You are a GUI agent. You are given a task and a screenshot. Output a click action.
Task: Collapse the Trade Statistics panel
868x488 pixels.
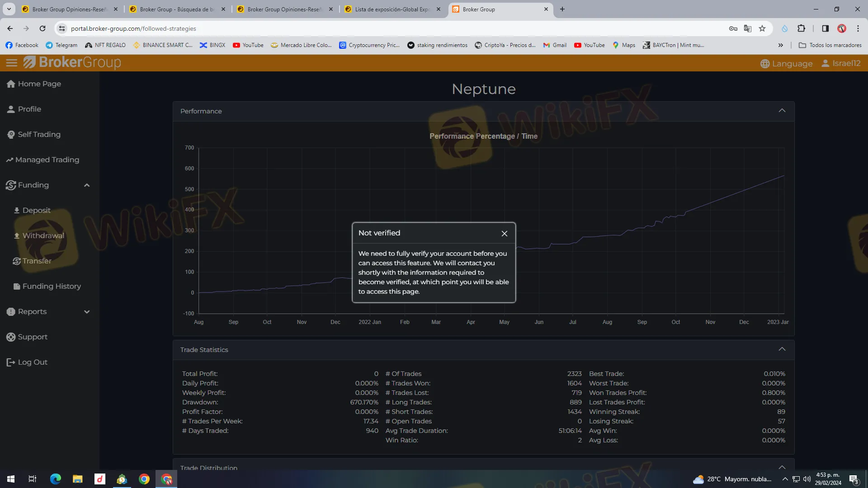coord(782,349)
